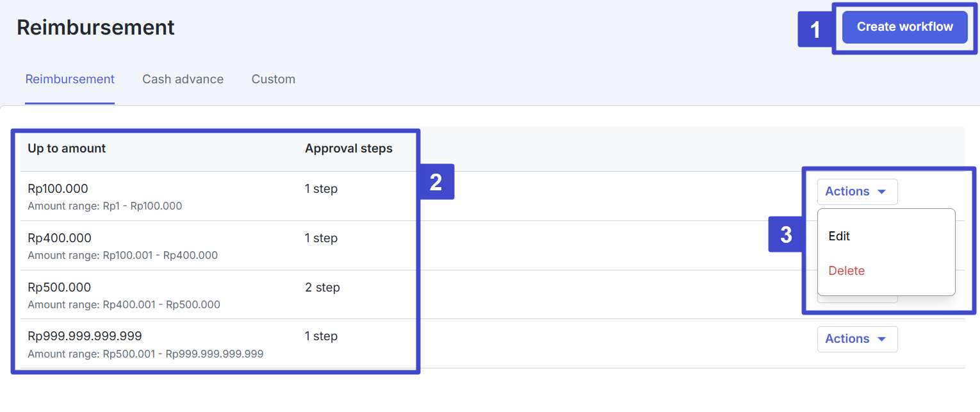Viewport: 980px width, 412px height.
Task: Click caret arrow on the Rp100.000 Actions button
Action: [881, 192]
